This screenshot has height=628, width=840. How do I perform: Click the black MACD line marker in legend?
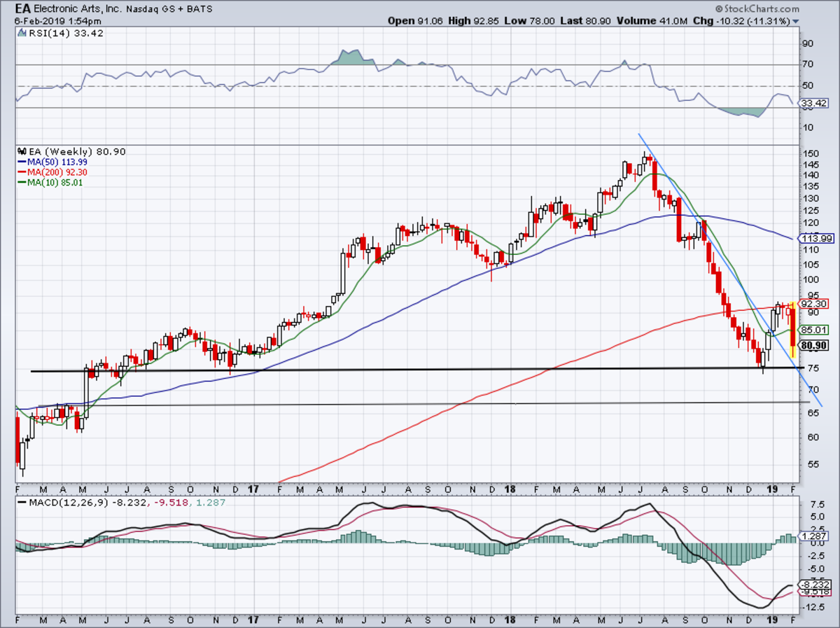point(21,503)
